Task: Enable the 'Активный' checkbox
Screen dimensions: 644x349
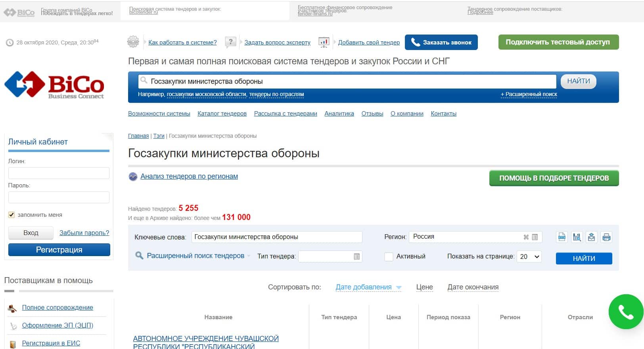Action: [389, 256]
